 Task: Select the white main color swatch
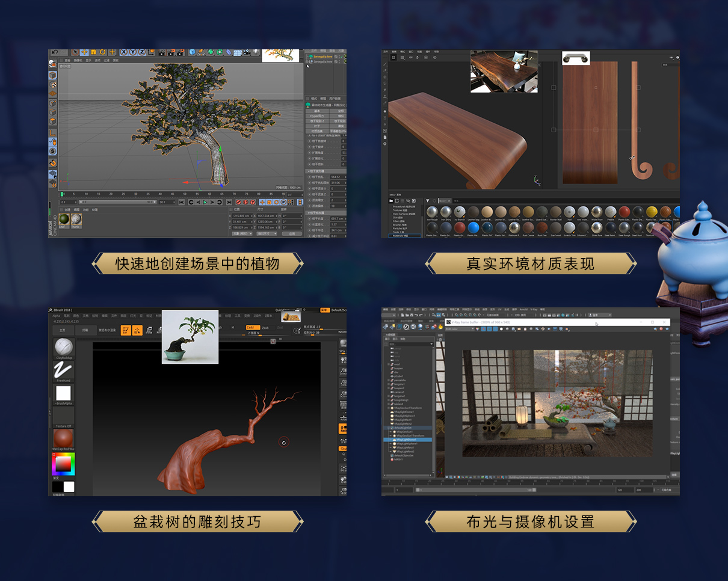[x=69, y=487]
